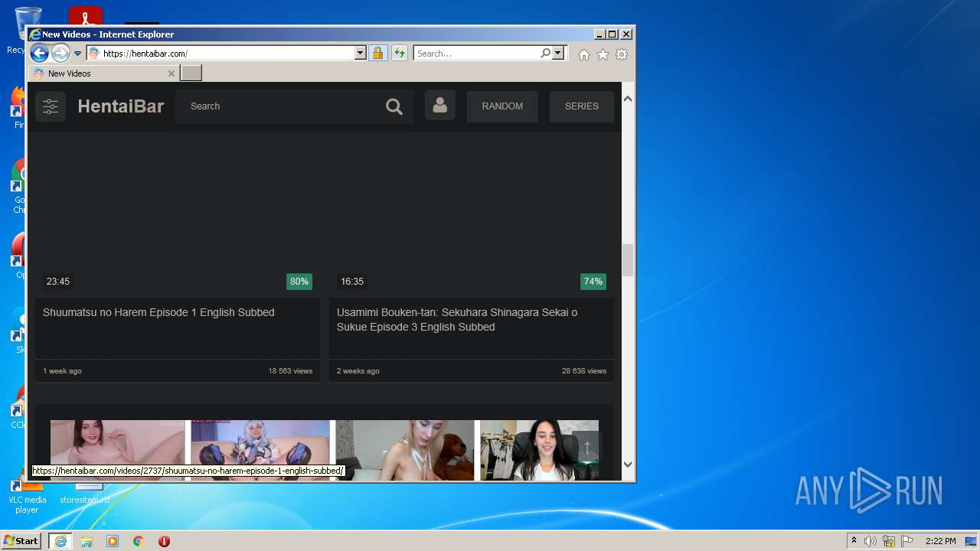Click the '2 weeks ago' text

[x=358, y=371]
